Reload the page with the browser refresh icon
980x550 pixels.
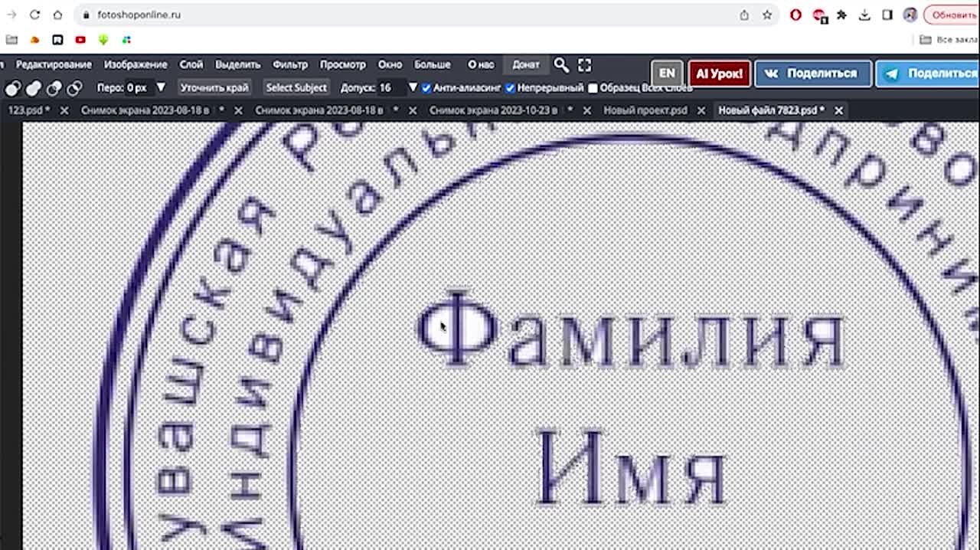pos(35,15)
